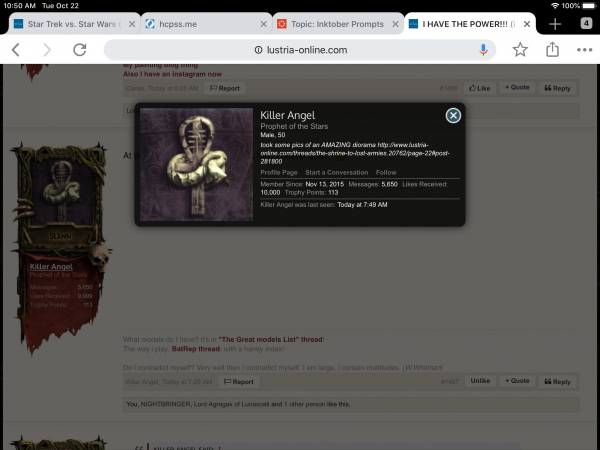Switch to Star Trek vs. Star Wars tab

(70, 23)
